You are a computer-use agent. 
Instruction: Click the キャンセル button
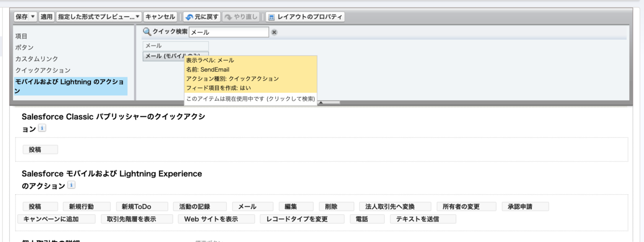click(x=160, y=17)
